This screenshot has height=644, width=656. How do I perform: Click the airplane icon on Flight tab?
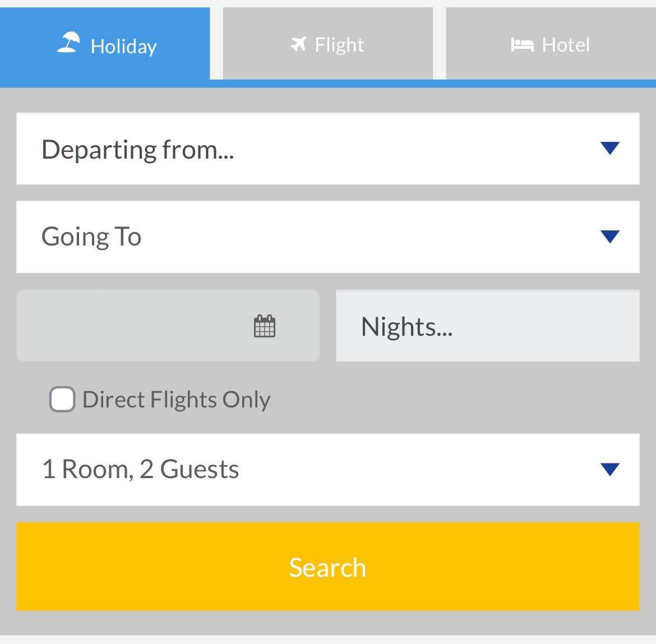point(299,44)
